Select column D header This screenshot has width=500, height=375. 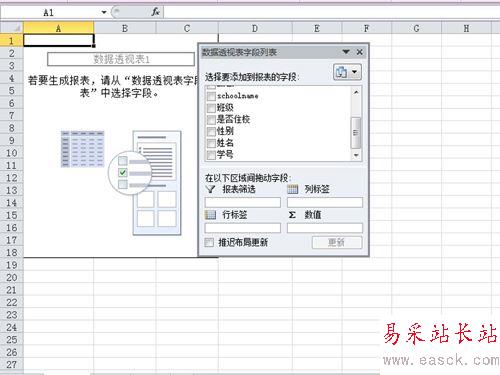click(255, 28)
